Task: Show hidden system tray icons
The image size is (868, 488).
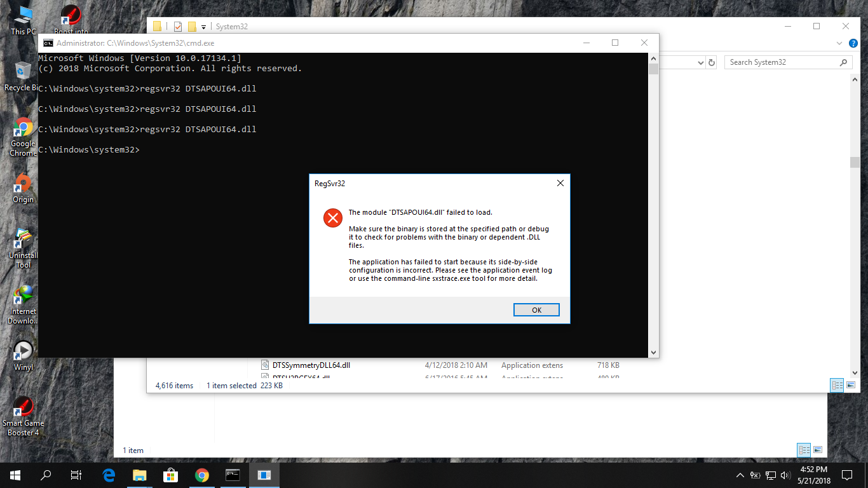Action: pyautogui.click(x=740, y=475)
